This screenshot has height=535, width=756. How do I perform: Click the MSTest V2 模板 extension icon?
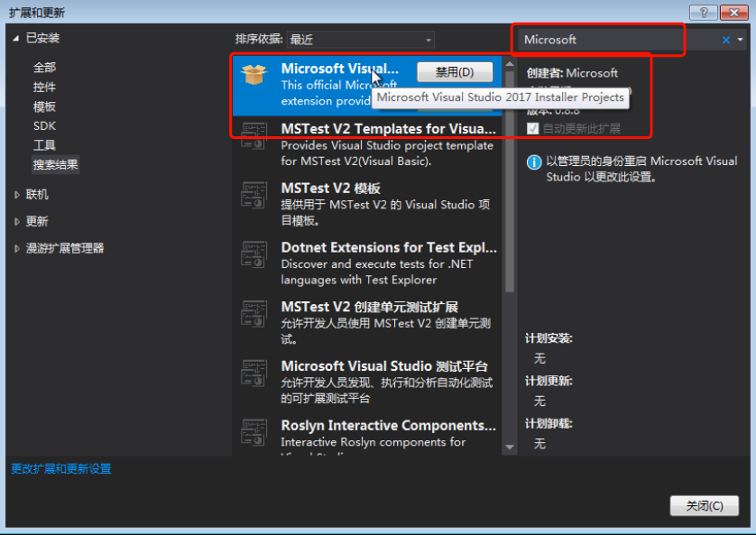click(x=254, y=195)
